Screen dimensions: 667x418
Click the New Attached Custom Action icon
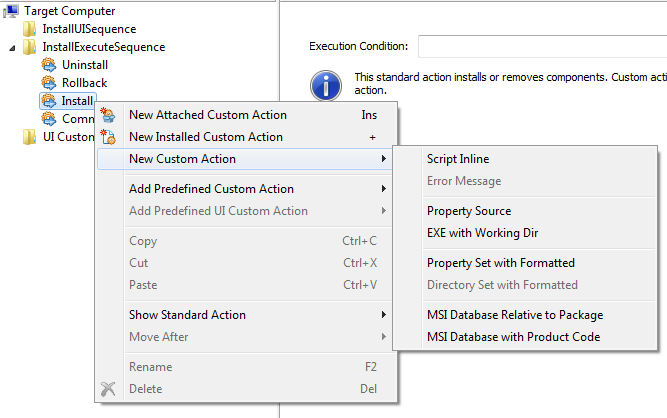[x=109, y=115]
